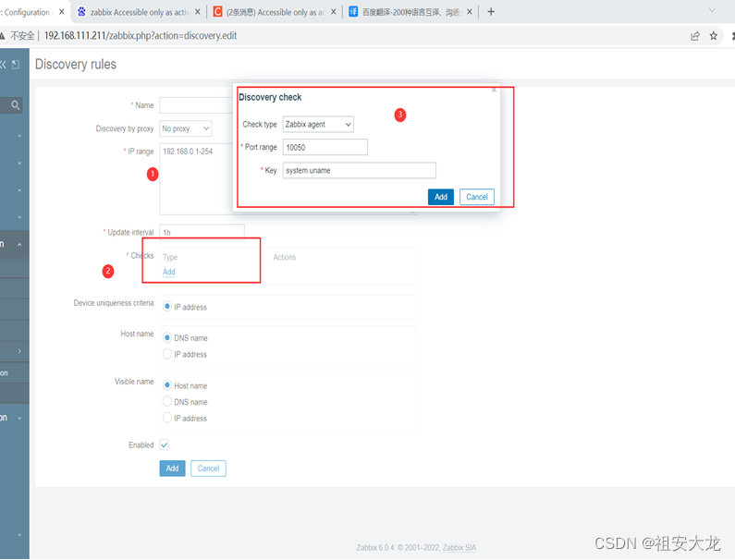
Task: Close the CSDN Accessible only tab
Action: click(x=333, y=12)
